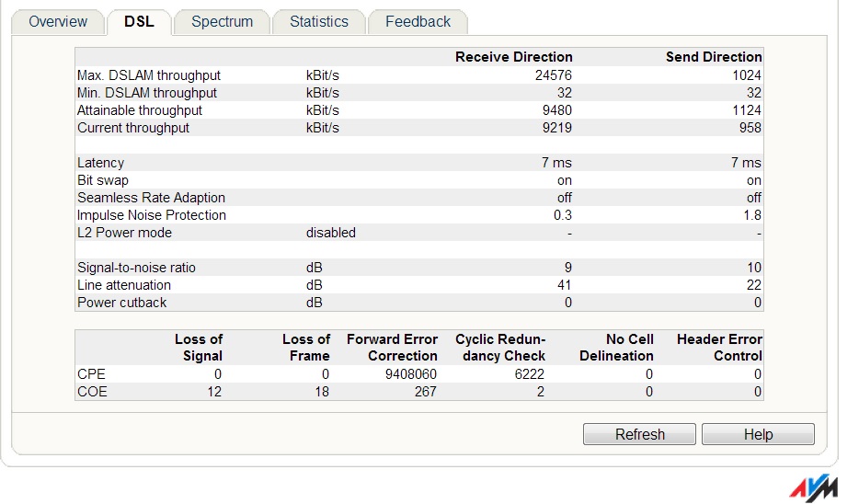
Task: Click the CPE row label
Action: point(91,374)
